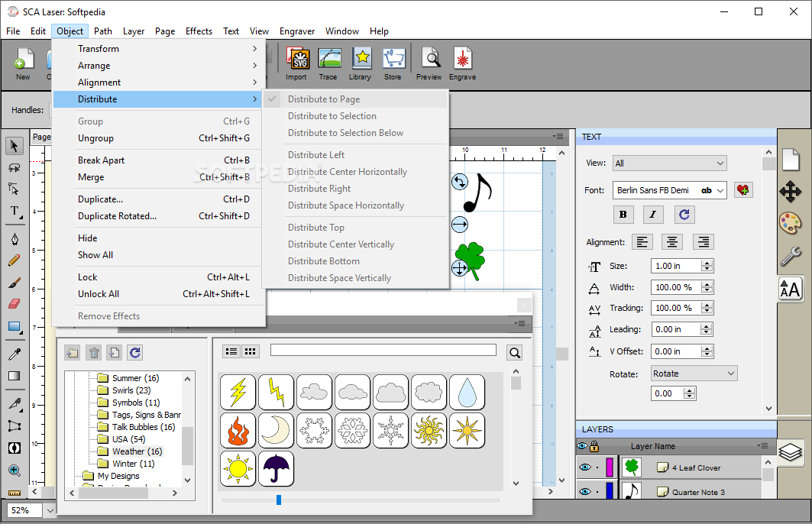Launch the Trace tool
The width and height of the screenshot is (812, 524).
click(328, 63)
